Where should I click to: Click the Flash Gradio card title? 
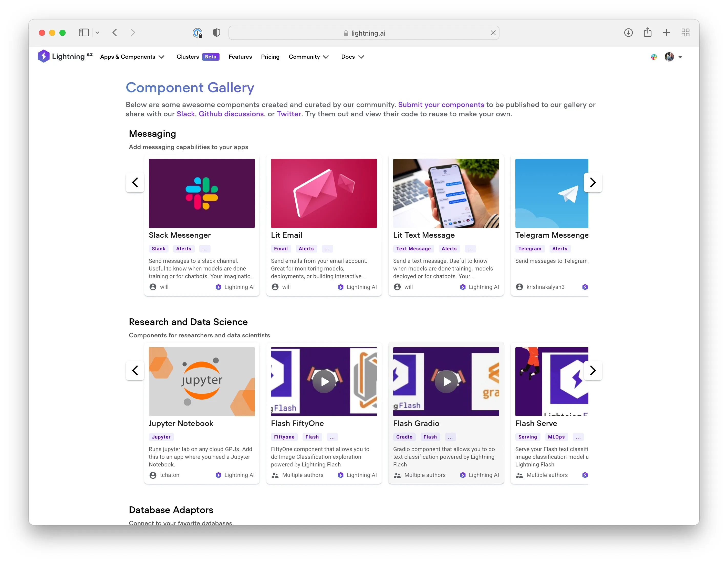pos(416,423)
